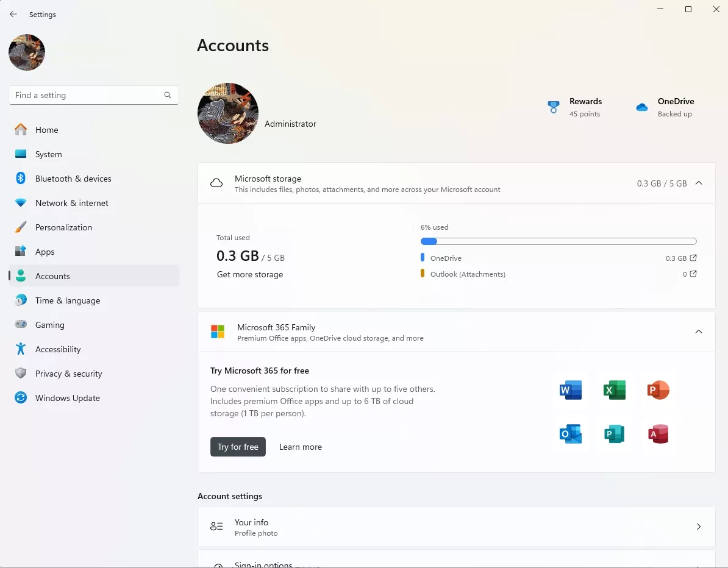Click the Microsoft 365 four-color logo
The height and width of the screenshot is (568, 728).
[x=217, y=332]
